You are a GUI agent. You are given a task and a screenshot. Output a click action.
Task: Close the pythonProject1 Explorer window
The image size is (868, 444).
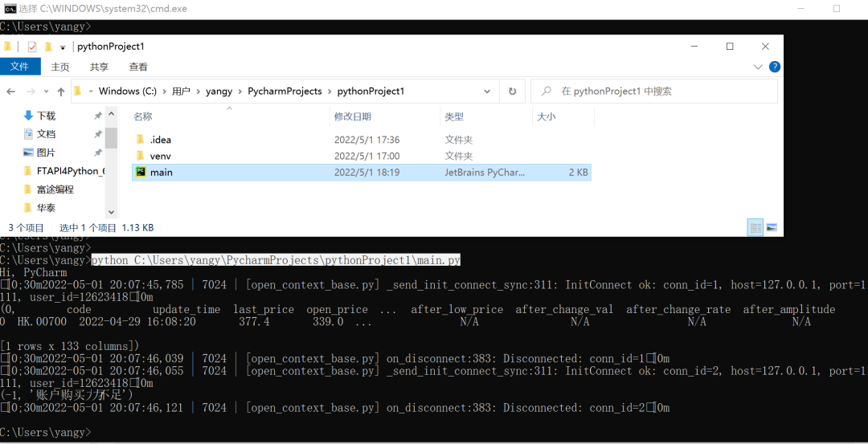tap(765, 47)
